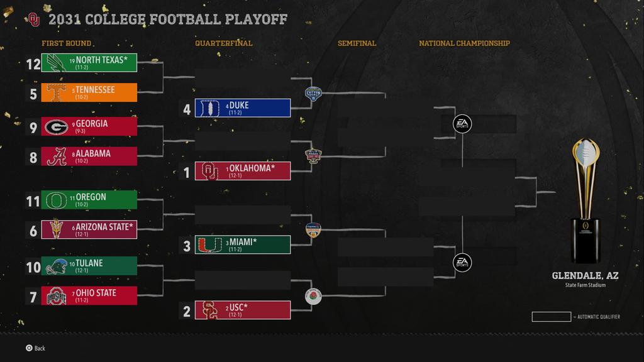This screenshot has height=362, width=644.
Task: Select the Tennessee T logo
Action: [x=56, y=93]
